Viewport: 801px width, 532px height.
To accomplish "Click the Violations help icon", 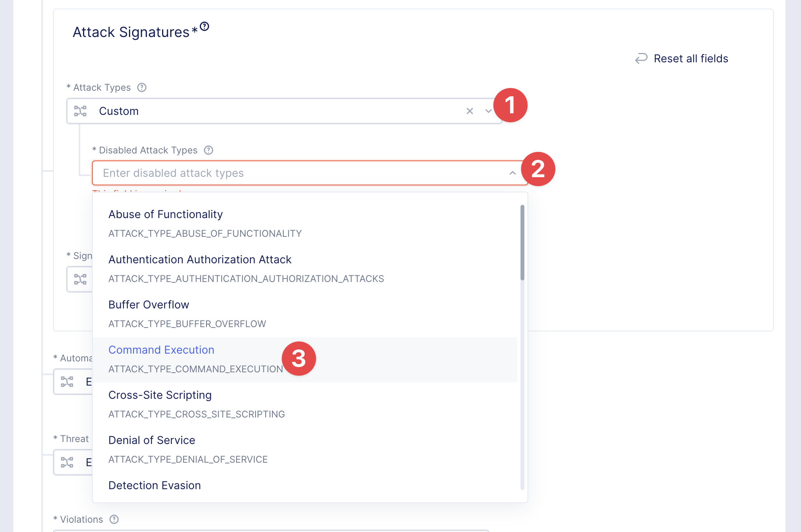I will [114, 519].
